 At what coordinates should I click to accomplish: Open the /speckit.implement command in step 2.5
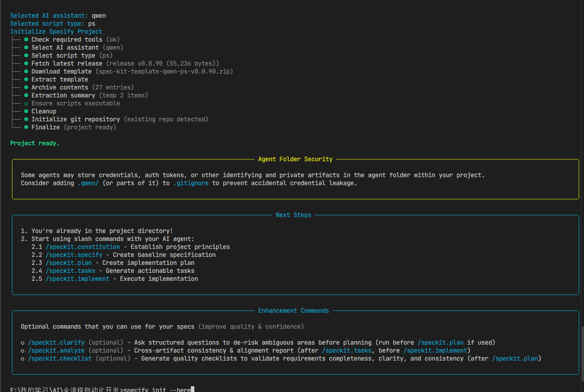coord(77,279)
